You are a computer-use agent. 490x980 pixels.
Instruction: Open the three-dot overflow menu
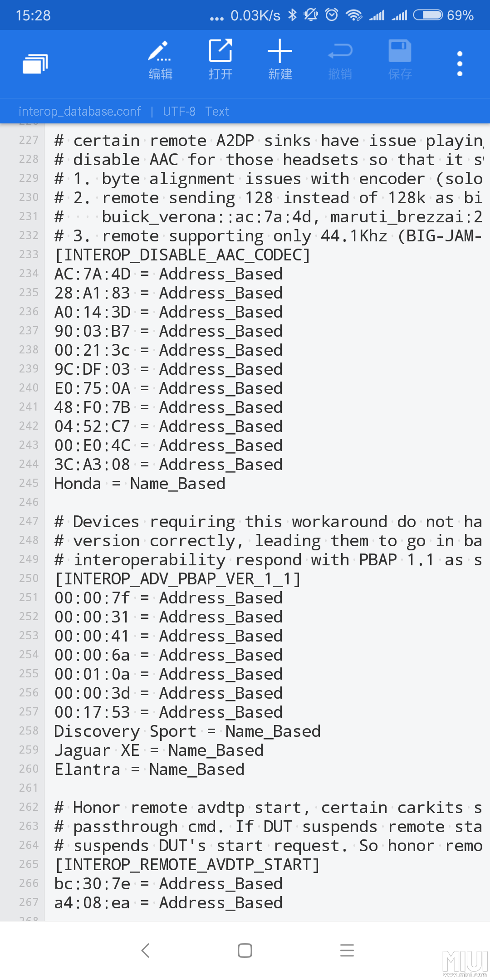pos(460,64)
